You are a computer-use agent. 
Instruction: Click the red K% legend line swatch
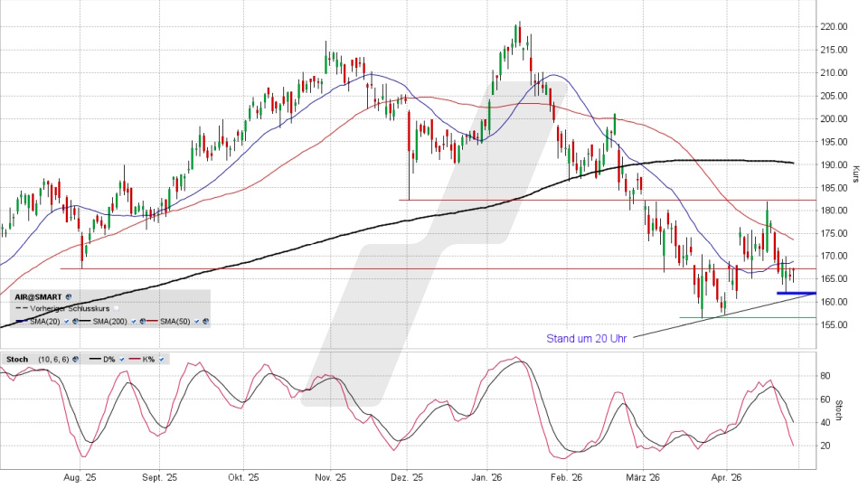tap(135, 359)
